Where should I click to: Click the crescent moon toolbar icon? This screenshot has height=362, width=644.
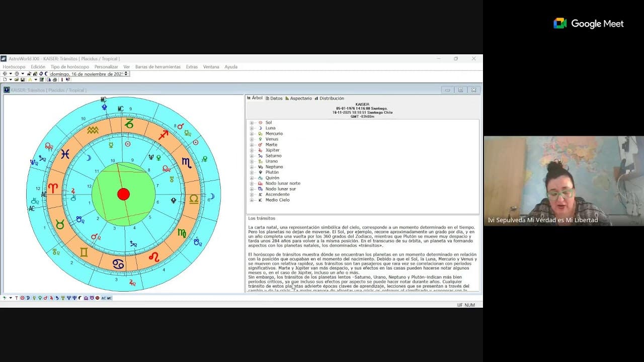47,74
